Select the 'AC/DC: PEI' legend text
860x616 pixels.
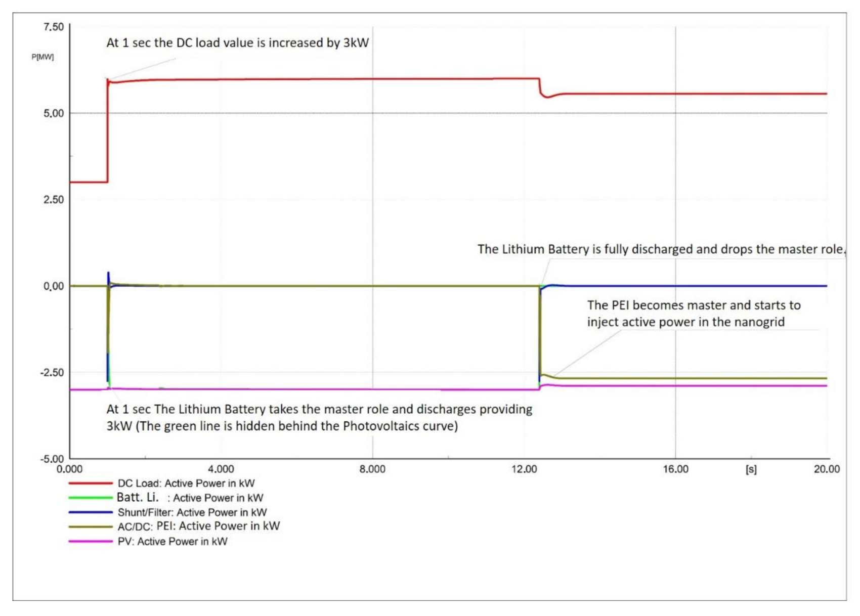point(198,526)
